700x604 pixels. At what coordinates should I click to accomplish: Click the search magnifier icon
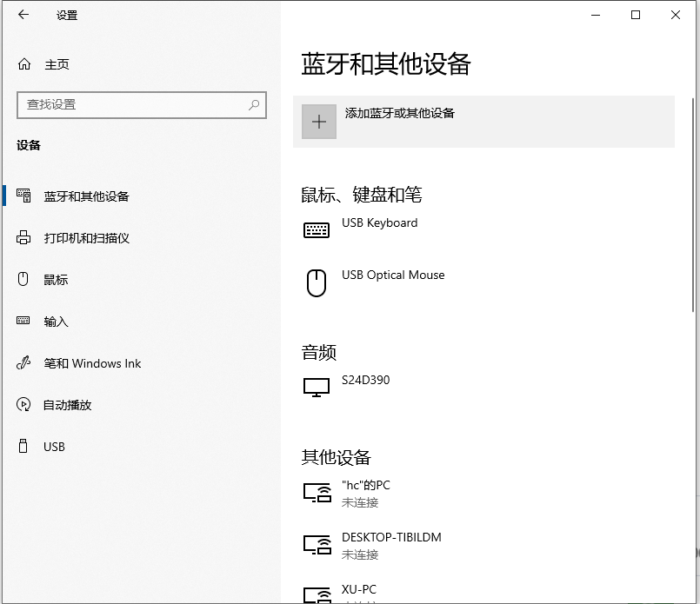[254, 104]
